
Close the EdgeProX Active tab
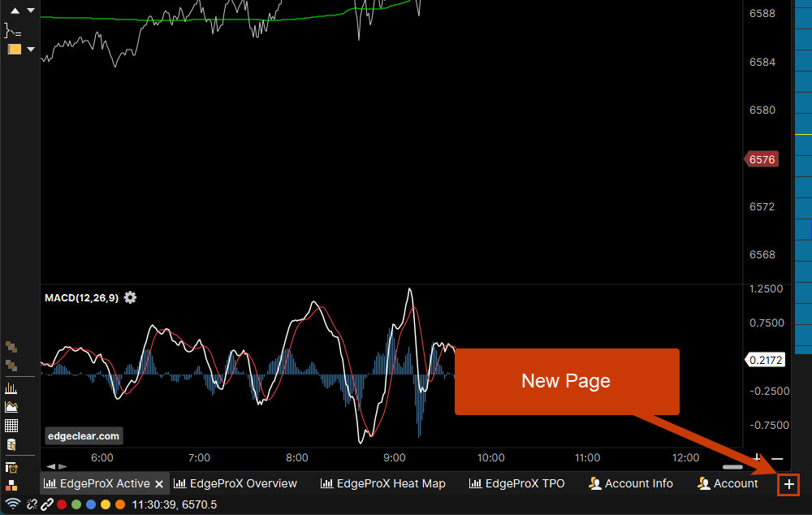tap(160, 484)
